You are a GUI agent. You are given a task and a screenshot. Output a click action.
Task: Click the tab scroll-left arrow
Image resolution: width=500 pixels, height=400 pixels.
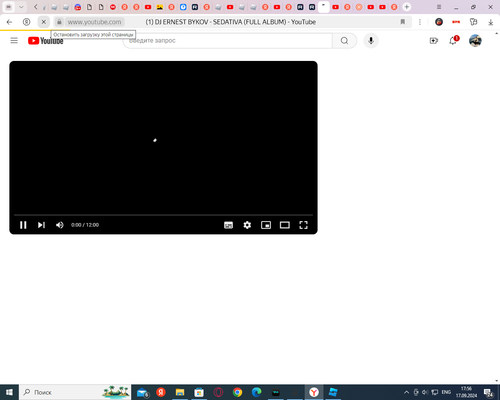point(35,7)
